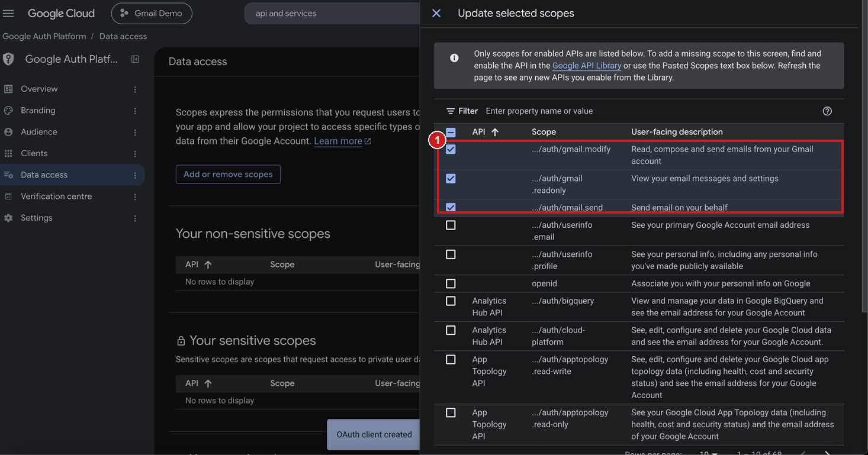Open the filter help question-mark icon
This screenshot has height=455, width=868.
click(x=827, y=111)
